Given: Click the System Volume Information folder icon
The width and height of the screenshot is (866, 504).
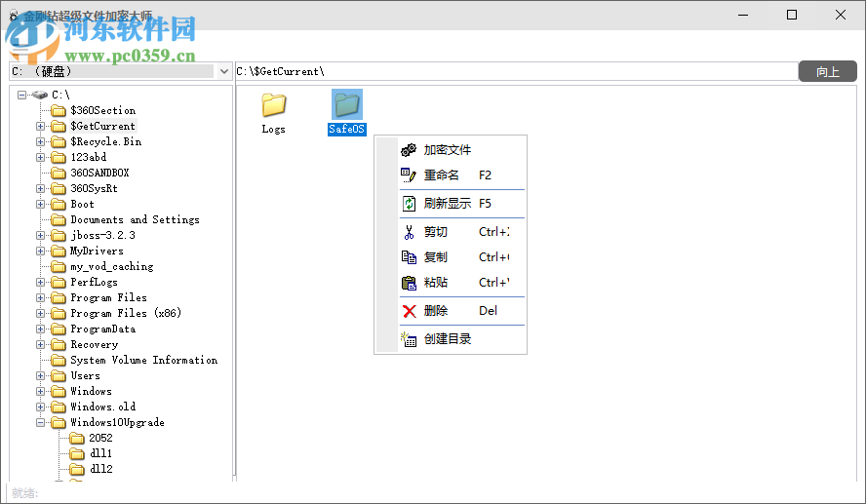Looking at the screenshot, I should pos(59,361).
